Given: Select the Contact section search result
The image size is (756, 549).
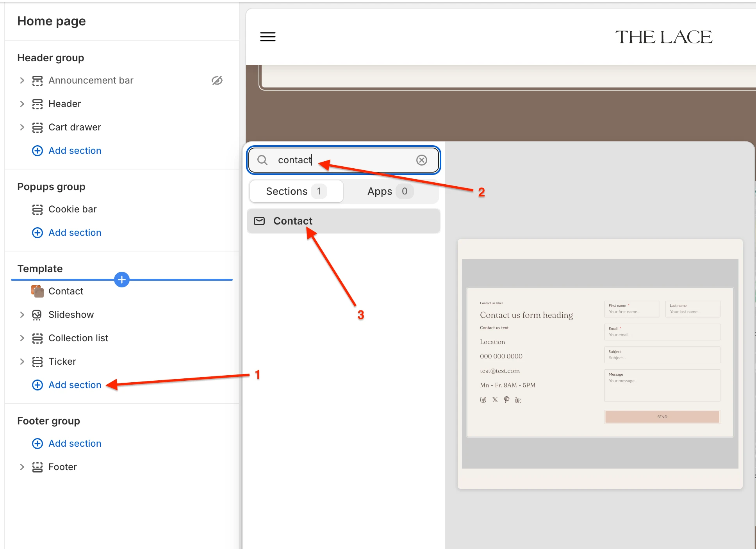Looking at the screenshot, I should (344, 221).
